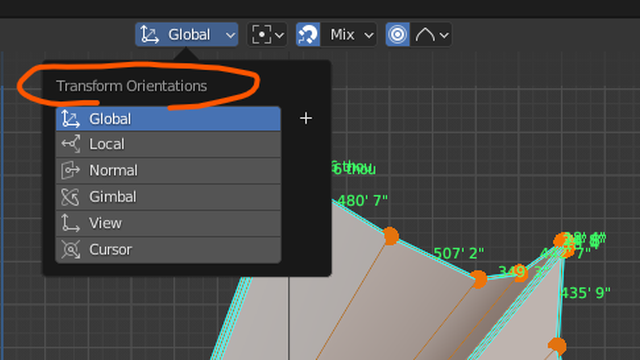Select Cursor orientation
This screenshot has width=640, height=360.
coord(168,249)
